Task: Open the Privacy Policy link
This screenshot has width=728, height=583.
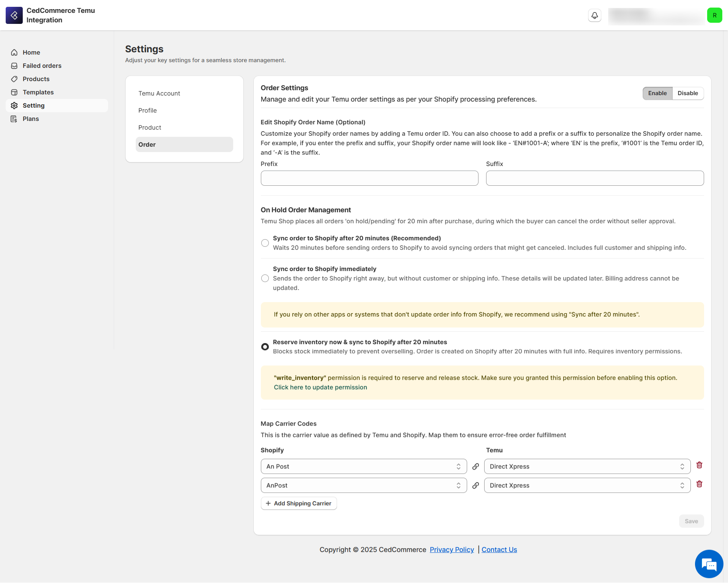Action: [452, 550]
